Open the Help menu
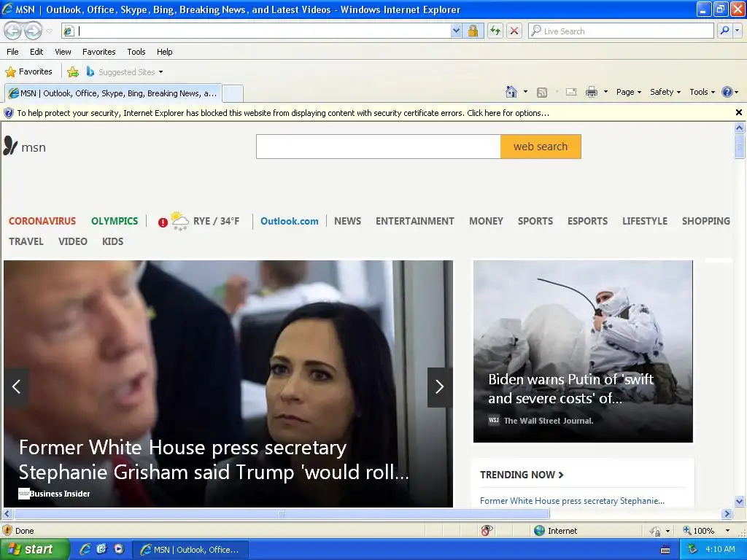The image size is (747, 560). click(164, 52)
